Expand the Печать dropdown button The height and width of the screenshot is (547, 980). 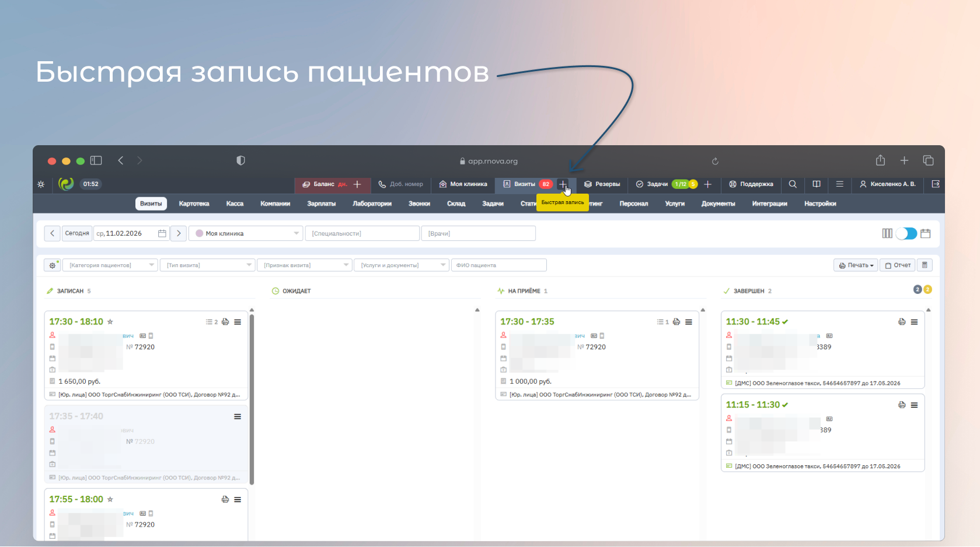856,265
